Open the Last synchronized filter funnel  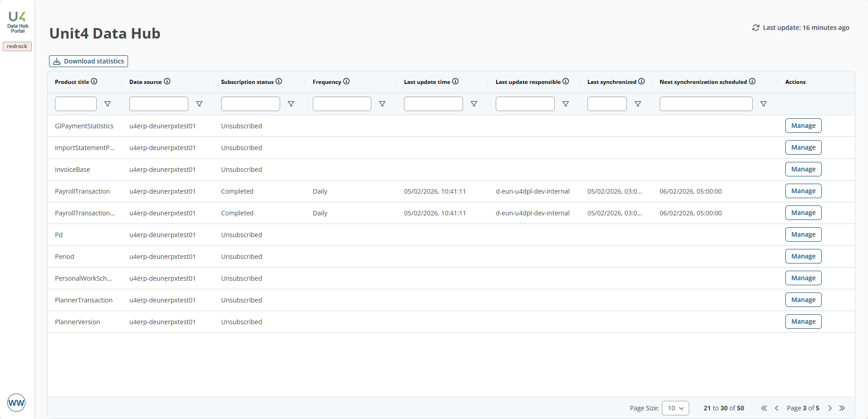pyautogui.click(x=638, y=104)
